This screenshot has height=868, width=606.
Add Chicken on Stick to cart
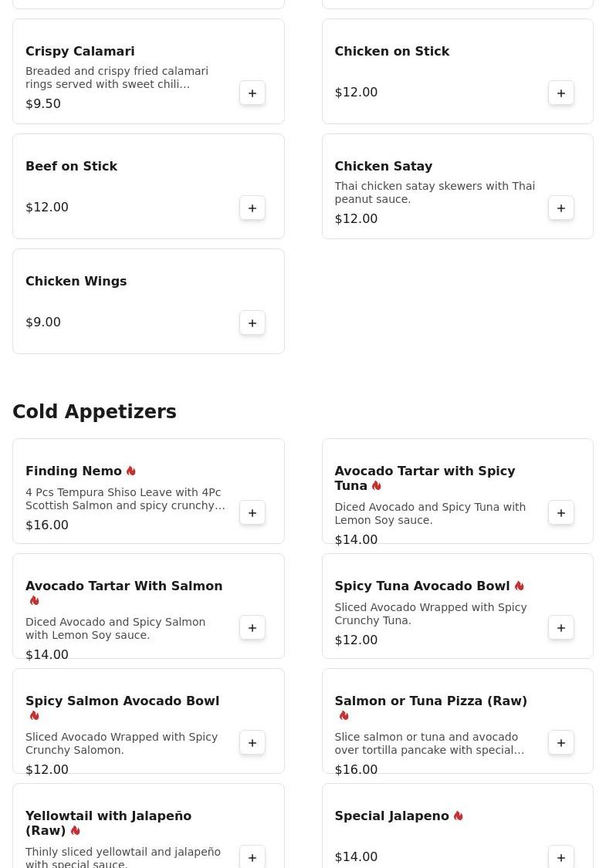point(561,93)
